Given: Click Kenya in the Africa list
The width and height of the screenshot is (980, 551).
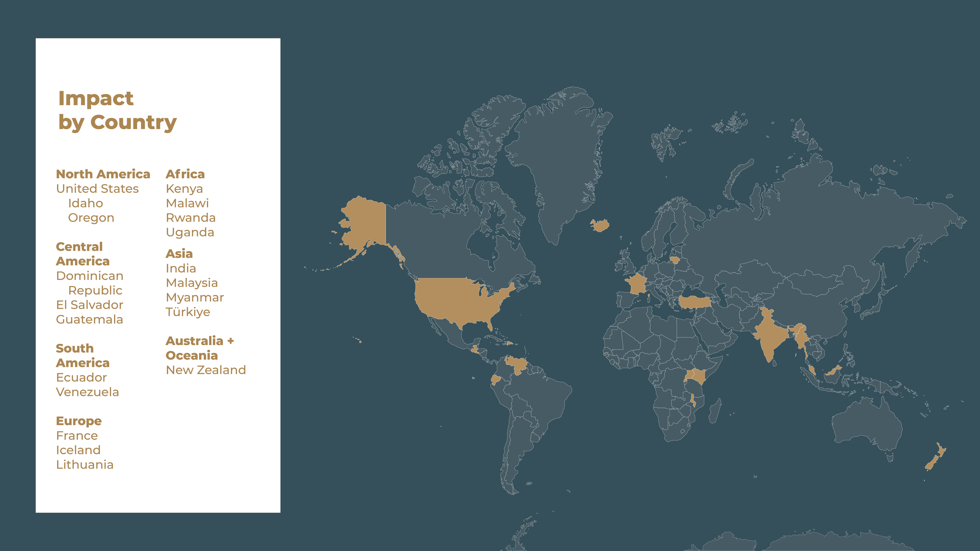Looking at the screenshot, I should tap(184, 189).
